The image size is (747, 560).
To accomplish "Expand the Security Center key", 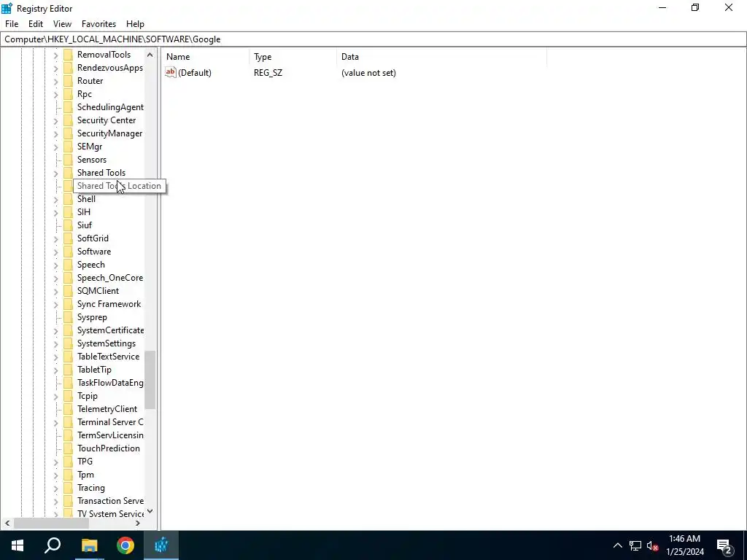I will pos(55,121).
